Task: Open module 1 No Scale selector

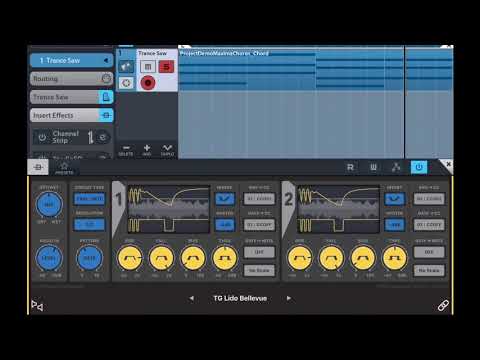Action: (x=259, y=270)
